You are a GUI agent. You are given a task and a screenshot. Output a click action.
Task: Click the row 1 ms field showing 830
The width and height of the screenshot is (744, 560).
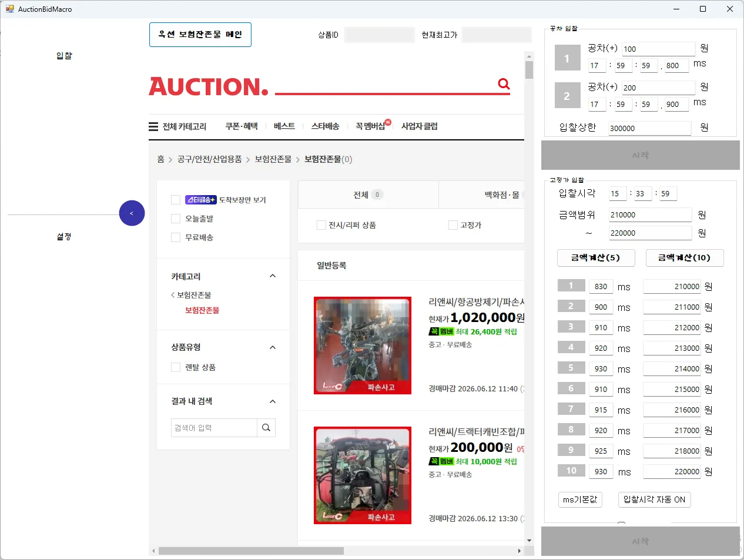click(x=601, y=287)
